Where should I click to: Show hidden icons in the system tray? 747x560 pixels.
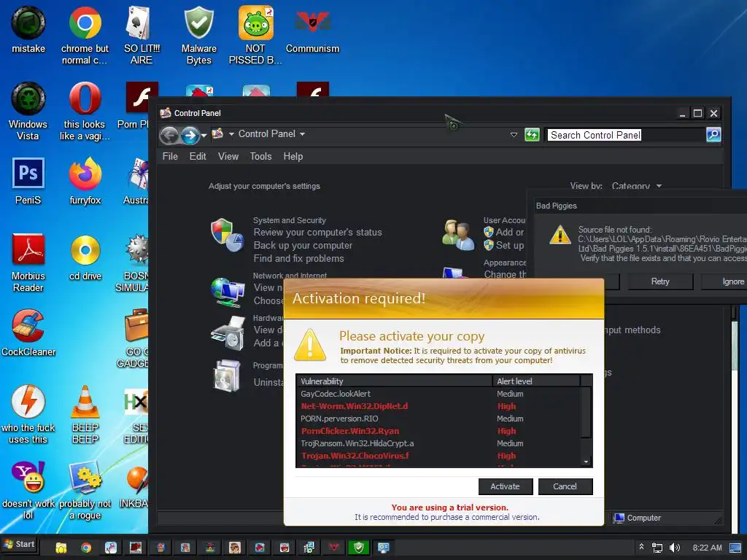click(641, 547)
